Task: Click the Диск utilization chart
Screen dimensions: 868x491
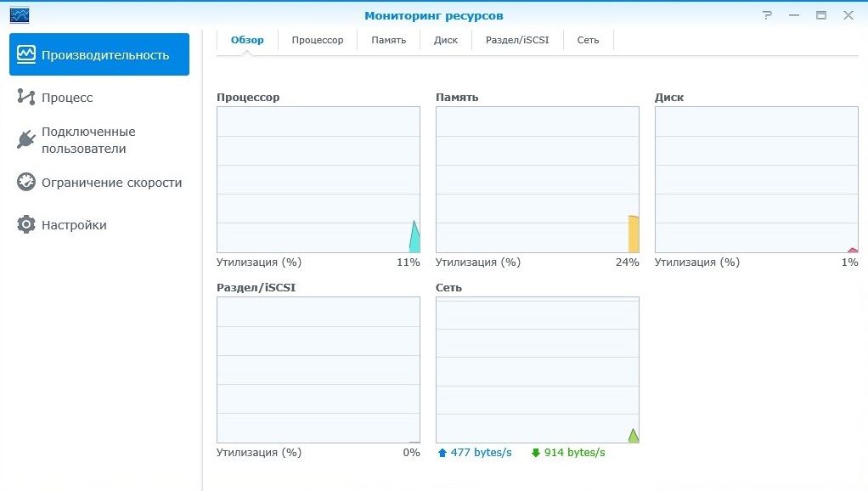Action: 756,179
